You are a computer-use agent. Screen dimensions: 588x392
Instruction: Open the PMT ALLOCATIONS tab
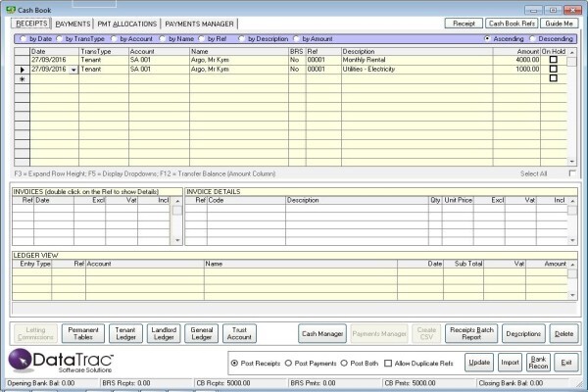pyautogui.click(x=127, y=24)
